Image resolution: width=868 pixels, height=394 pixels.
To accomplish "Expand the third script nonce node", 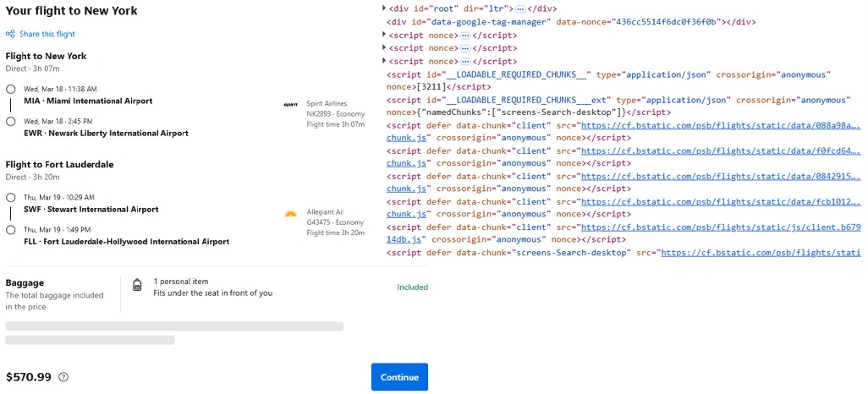I will (383, 61).
